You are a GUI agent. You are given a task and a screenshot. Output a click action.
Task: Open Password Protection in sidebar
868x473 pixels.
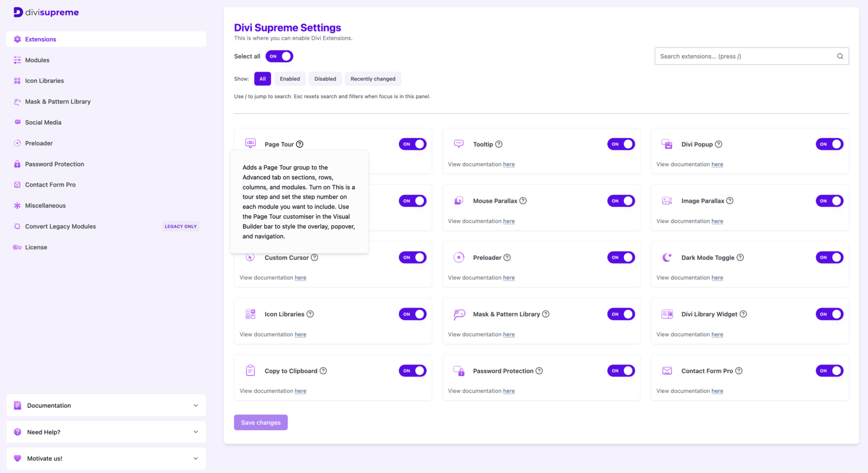coord(106,164)
